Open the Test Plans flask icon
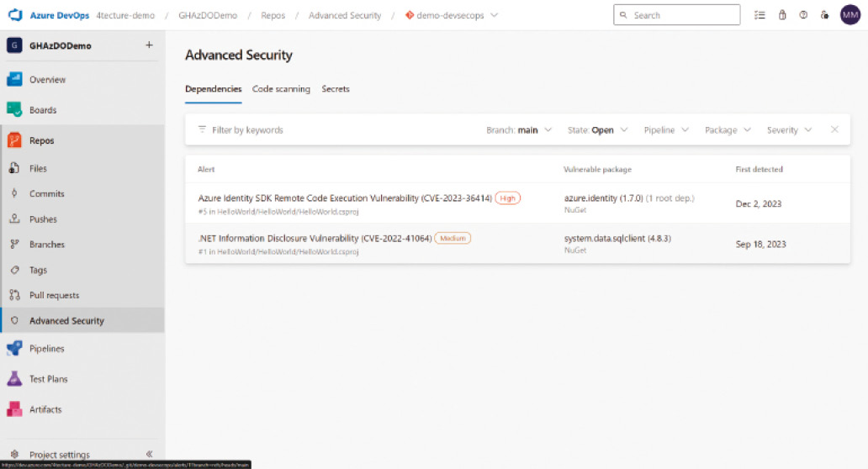The image size is (868, 469). [14, 379]
